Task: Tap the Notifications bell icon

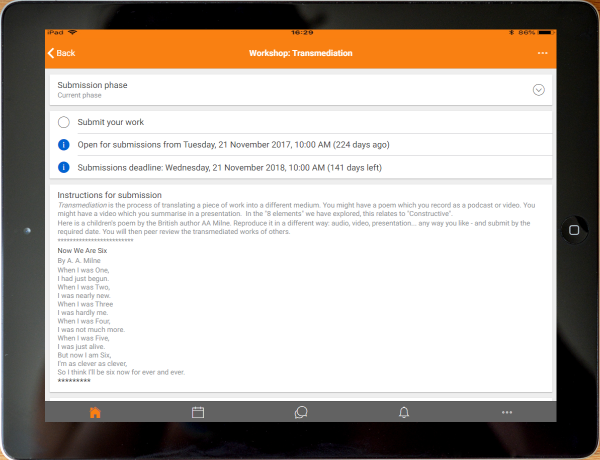Action: (x=404, y=412)
